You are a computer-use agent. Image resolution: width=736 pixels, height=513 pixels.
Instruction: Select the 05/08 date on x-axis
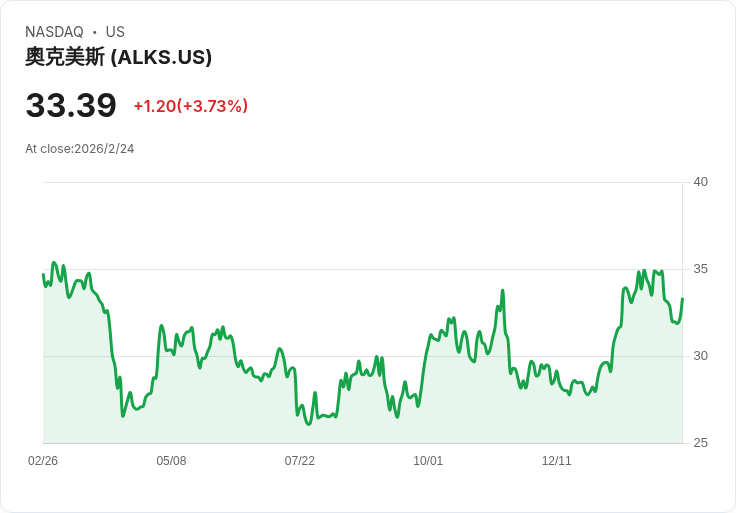(x=171, y=461)
